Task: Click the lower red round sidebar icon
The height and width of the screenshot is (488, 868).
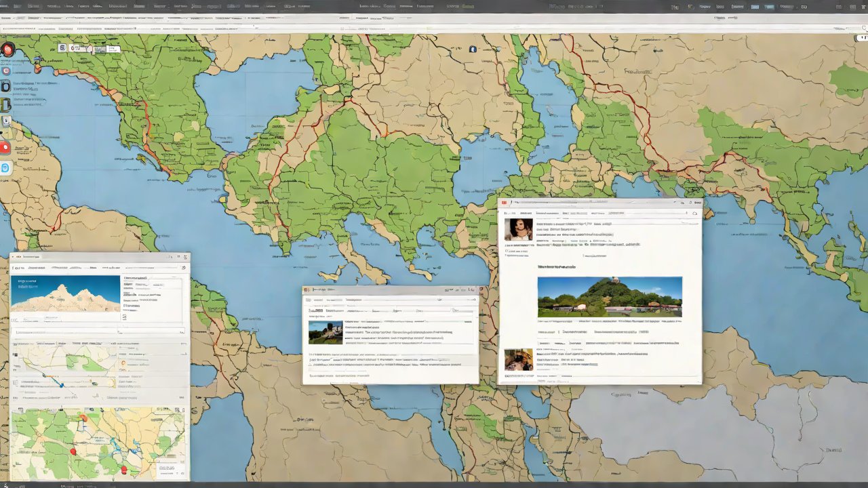Action: coord(5,147)
